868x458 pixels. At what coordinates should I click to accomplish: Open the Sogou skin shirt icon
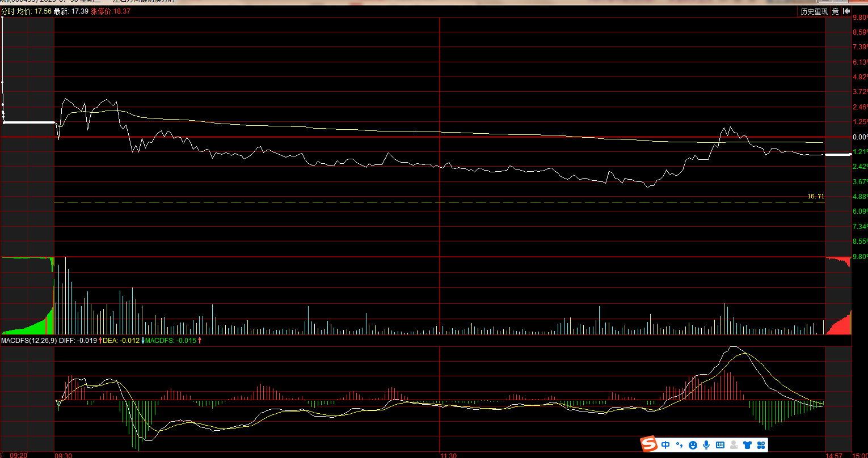click(x=748, y=445)
